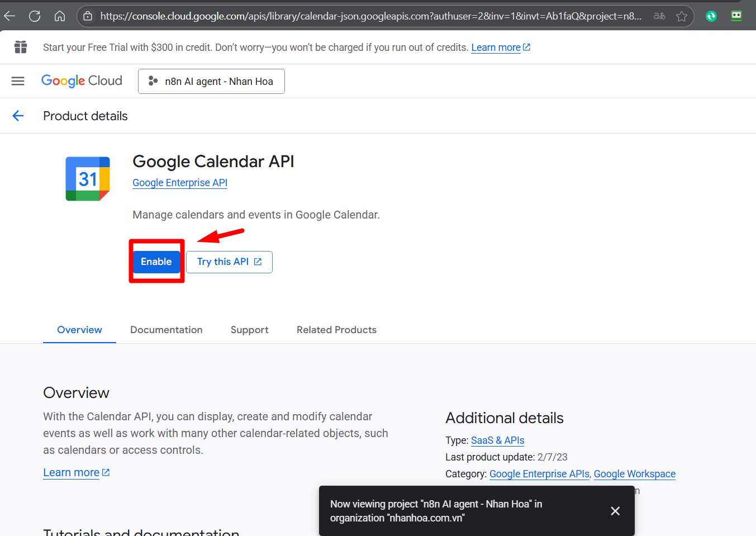
Task: View site information lock icon
Action: tap(88, 16)
